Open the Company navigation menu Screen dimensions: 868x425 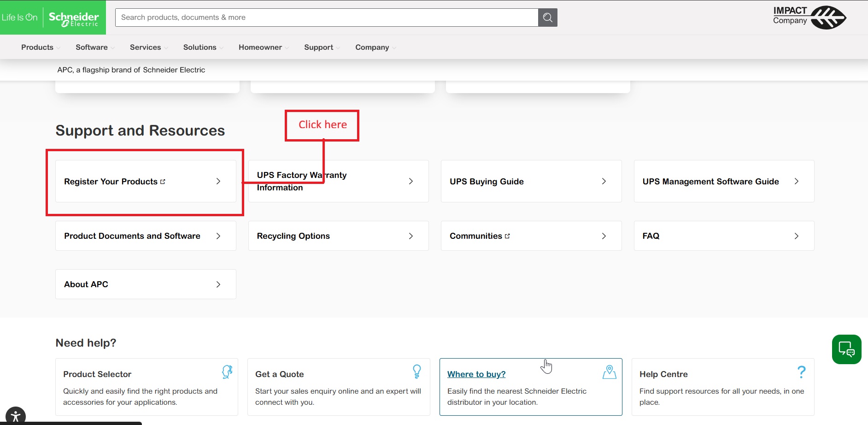(x=372, y=47)
